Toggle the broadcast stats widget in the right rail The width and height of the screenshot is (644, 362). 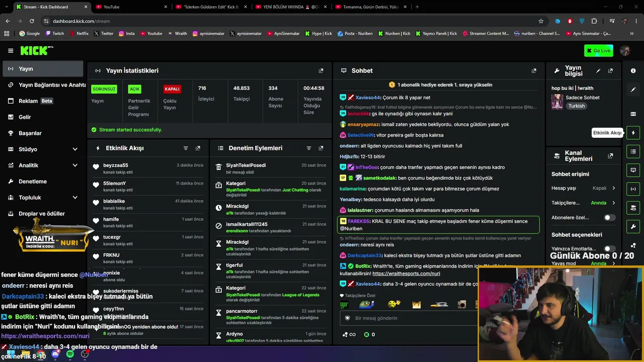tap(633, 189)
